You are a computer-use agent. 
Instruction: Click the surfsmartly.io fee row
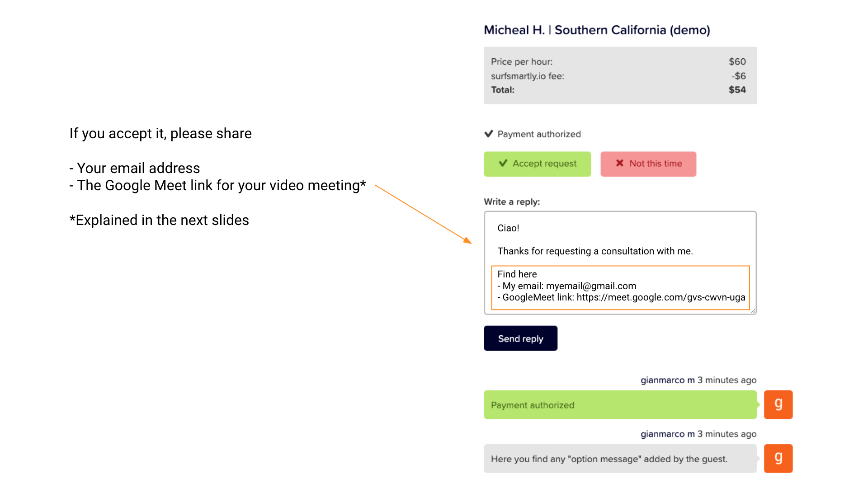(x=619, y=76)
